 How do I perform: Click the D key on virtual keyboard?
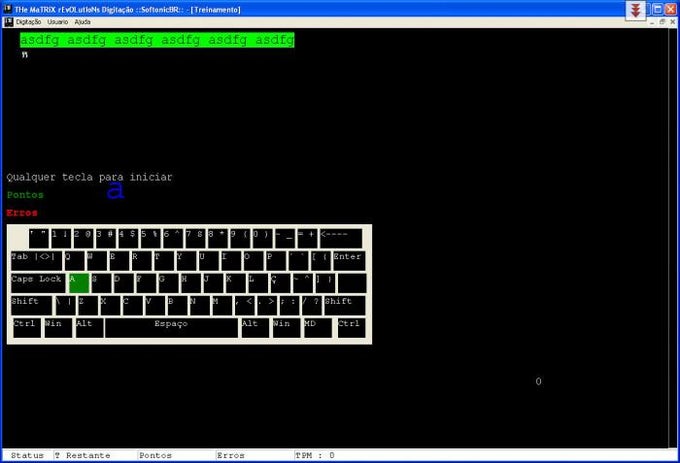pyautogui.click(x=124, y=283)
